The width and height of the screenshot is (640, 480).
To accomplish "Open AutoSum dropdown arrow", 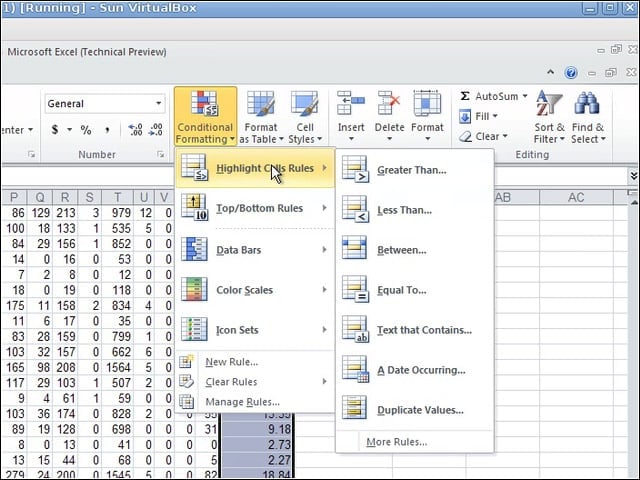I will coord(525,96).
